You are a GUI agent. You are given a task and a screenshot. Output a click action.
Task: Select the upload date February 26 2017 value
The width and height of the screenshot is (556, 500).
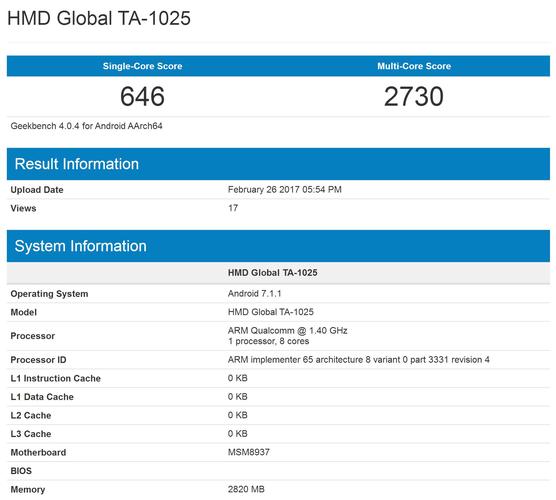pyautogui.click(x=285, y=189)
